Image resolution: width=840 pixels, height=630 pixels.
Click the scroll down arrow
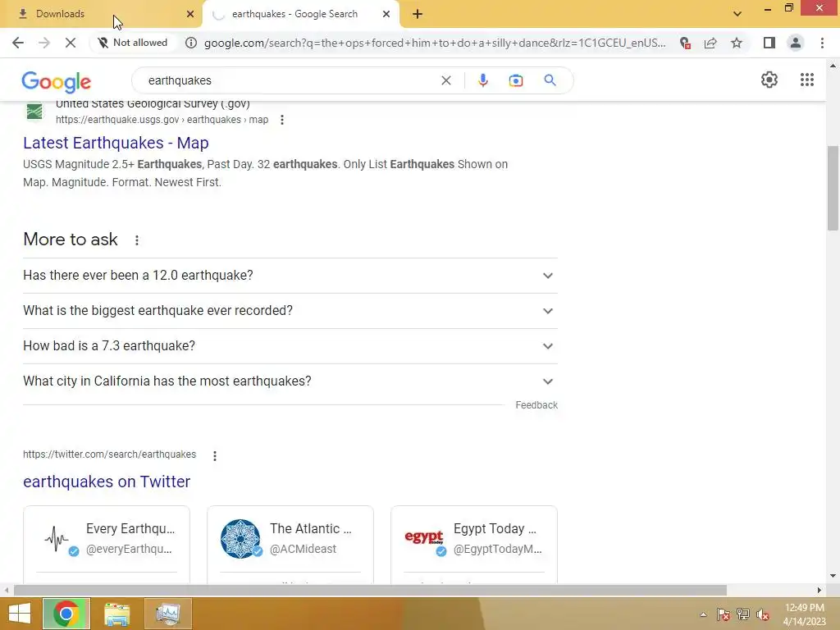coord(833,577)
